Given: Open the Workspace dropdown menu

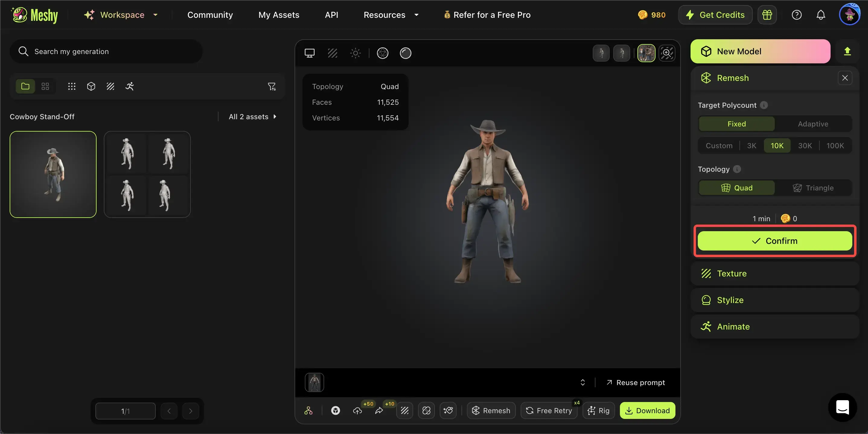Looking at the screenshot, I should point(122,15).
